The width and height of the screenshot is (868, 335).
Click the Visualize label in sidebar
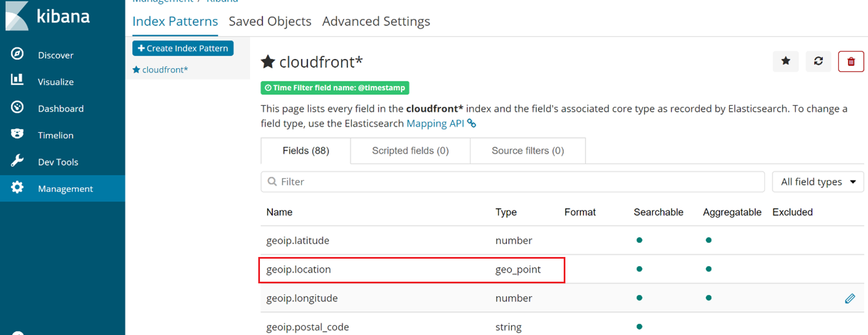click(x=56, y=82)
